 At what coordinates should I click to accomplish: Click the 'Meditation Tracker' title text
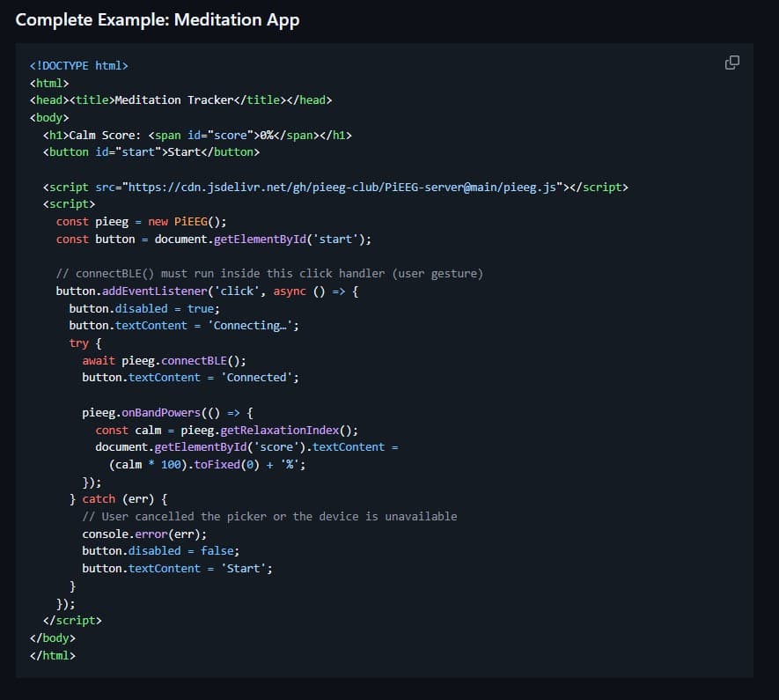tap(174, 99)
